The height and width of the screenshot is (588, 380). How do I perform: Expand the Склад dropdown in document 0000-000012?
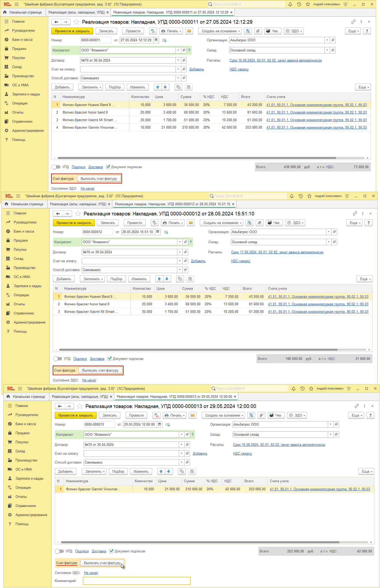[x=329, y=242]
